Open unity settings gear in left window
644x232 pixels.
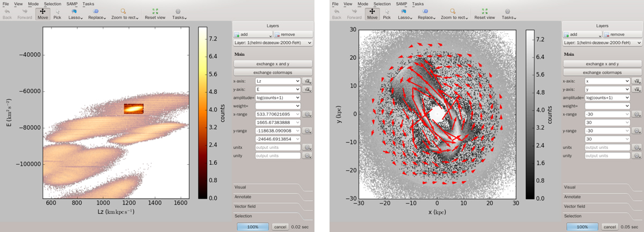tap(308, 156)
